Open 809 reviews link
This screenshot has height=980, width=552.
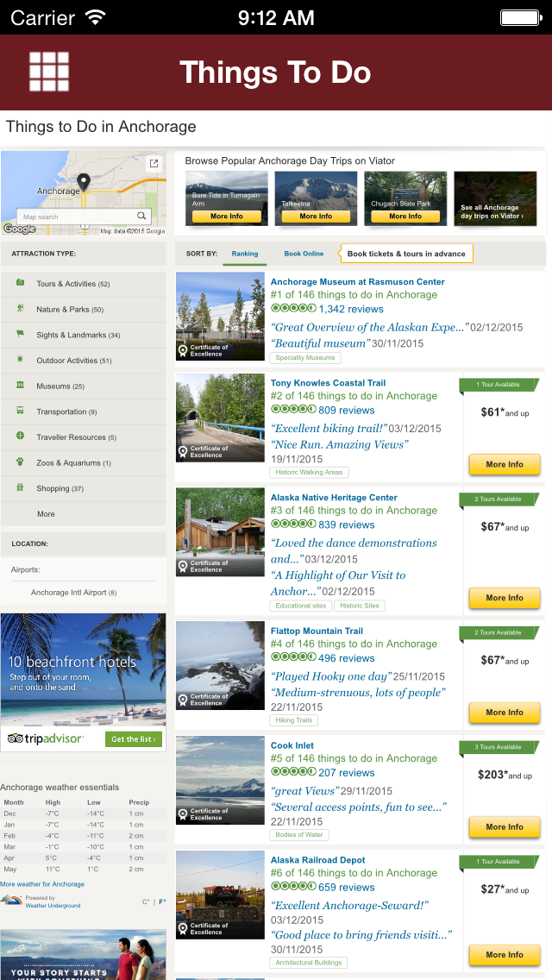pyautogui.click(x=347, y=410)
